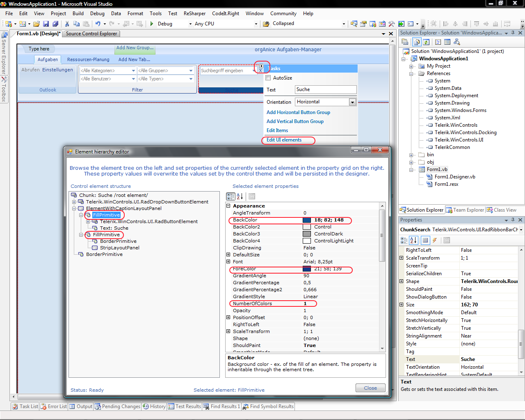This screenshot has width=525, height=420.
Task: Click Refresh icon in Solution Explorer
Action: coord(426,42)
